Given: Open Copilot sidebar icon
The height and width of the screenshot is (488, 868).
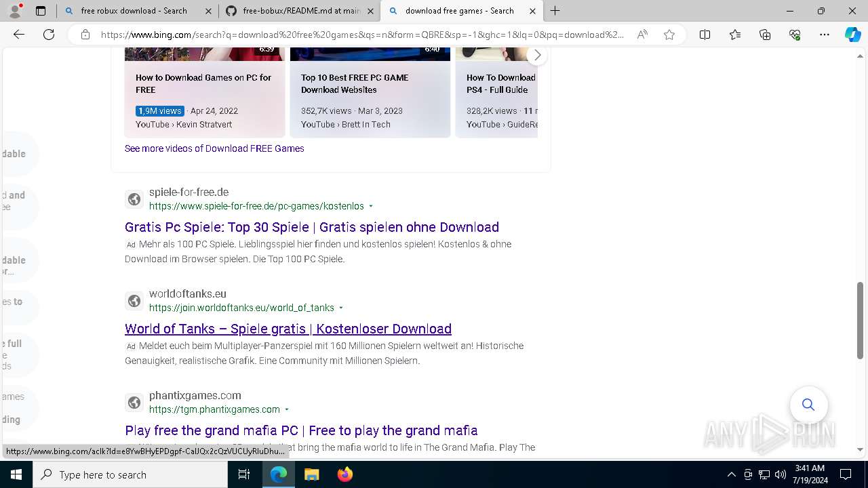Looking at the screenshot, I should [852, 35].
